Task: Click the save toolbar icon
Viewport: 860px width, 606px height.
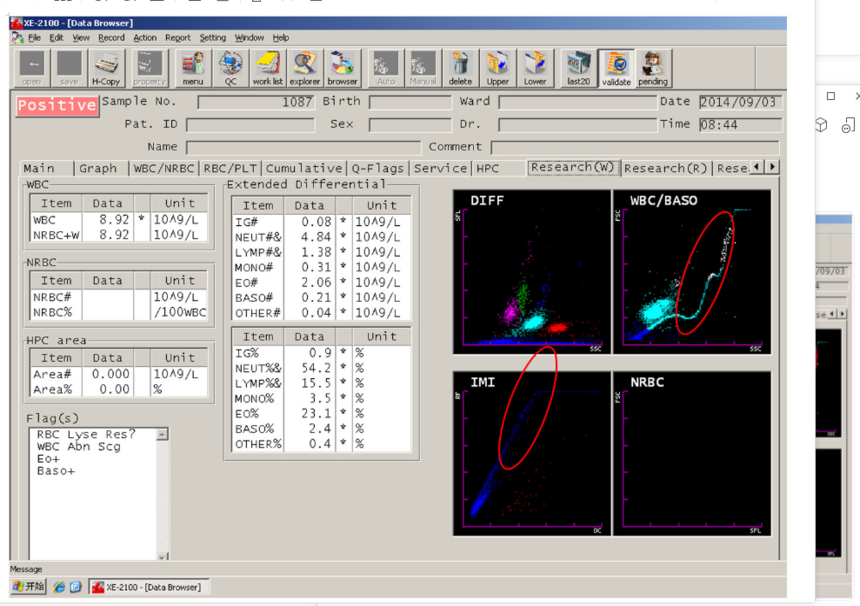Action: tap(69, 68)
